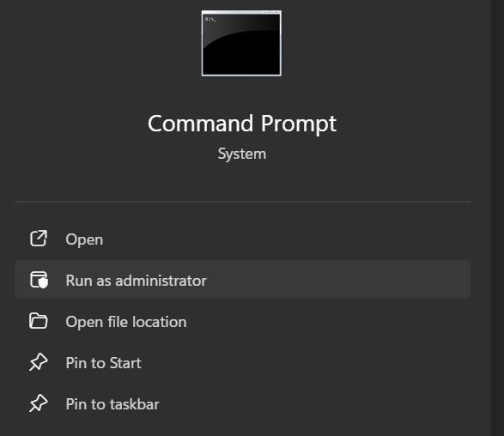Click the System category label
The width and height of the screenshot is (504, 436).
pos(242,154)
